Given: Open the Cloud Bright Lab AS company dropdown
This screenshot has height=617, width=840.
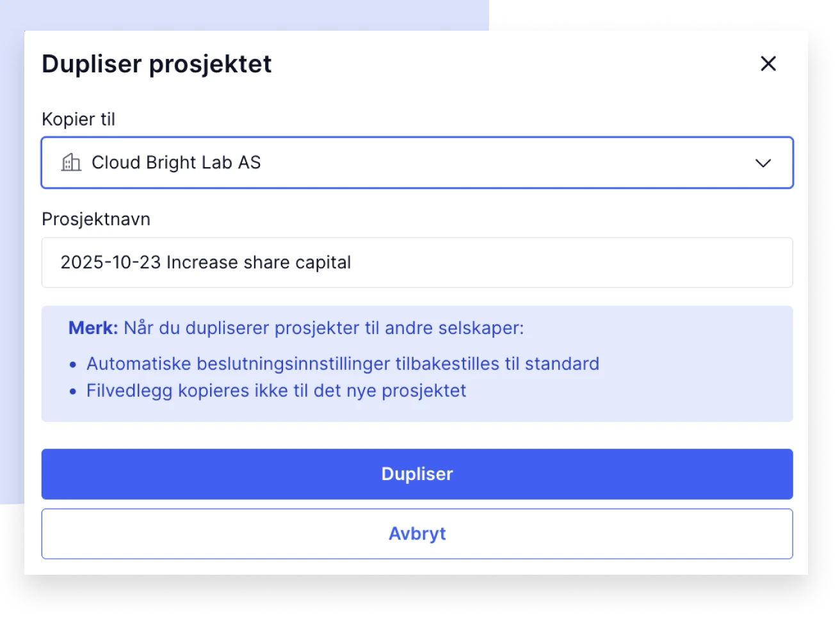Looking at the screenshot, I should tap(416, 163).
